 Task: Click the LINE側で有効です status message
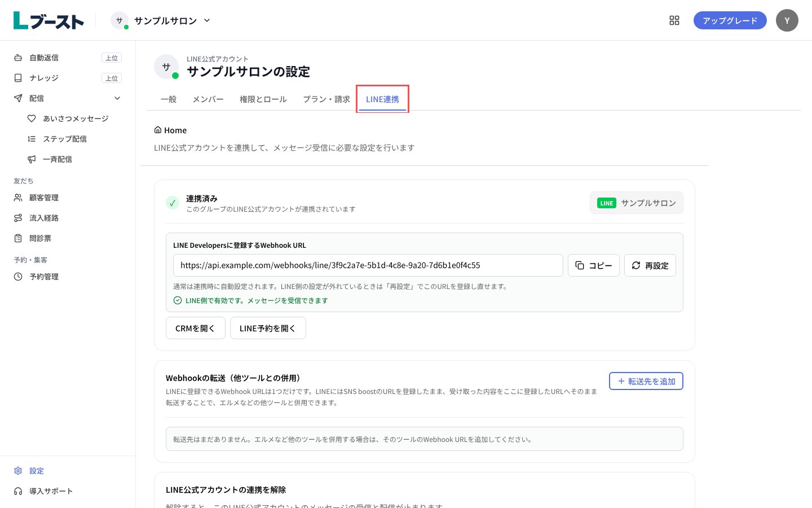[x=257, y=301]
